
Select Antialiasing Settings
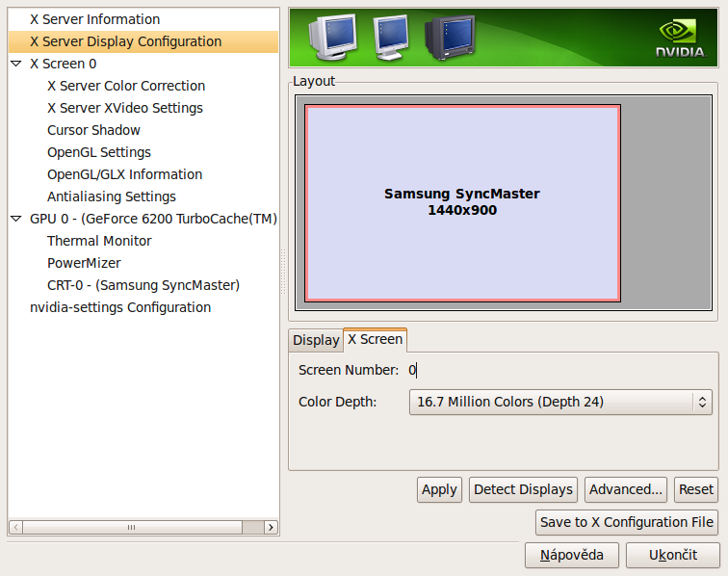(112, 196)
